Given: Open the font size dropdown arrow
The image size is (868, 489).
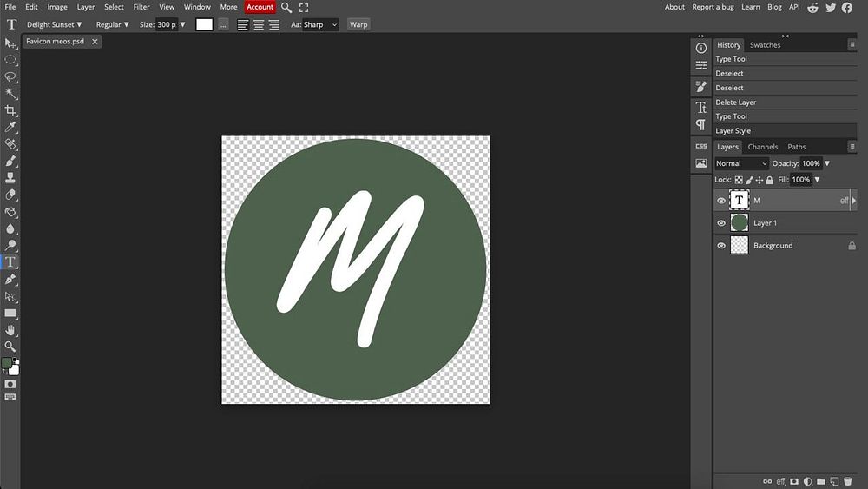Looking at the screenshot, I should click(x=182, y=24).
